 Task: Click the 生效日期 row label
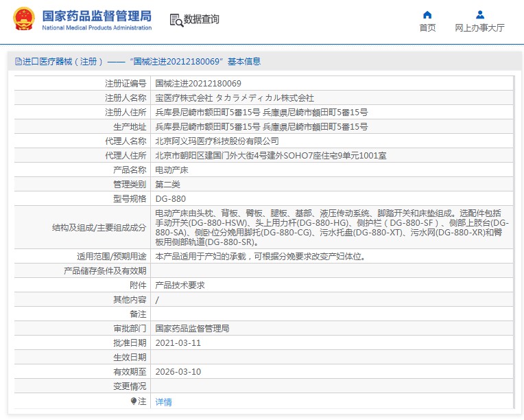click(130, 357)
